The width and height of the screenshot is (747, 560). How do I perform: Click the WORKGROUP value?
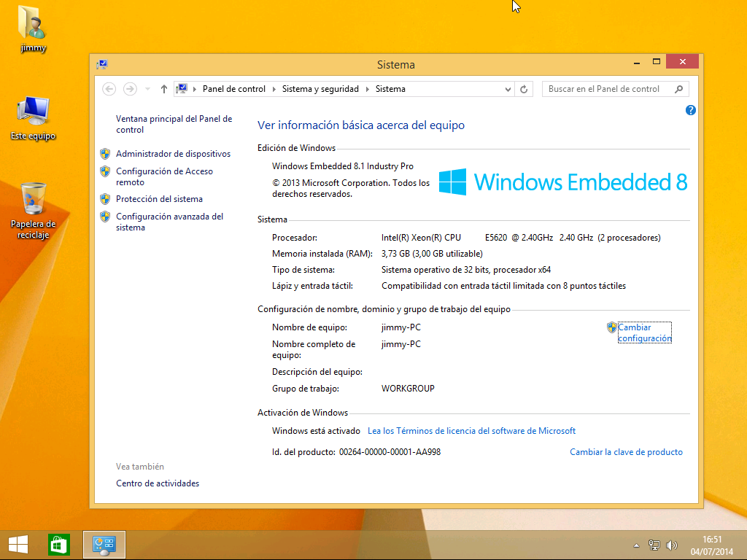click(408, 389)
